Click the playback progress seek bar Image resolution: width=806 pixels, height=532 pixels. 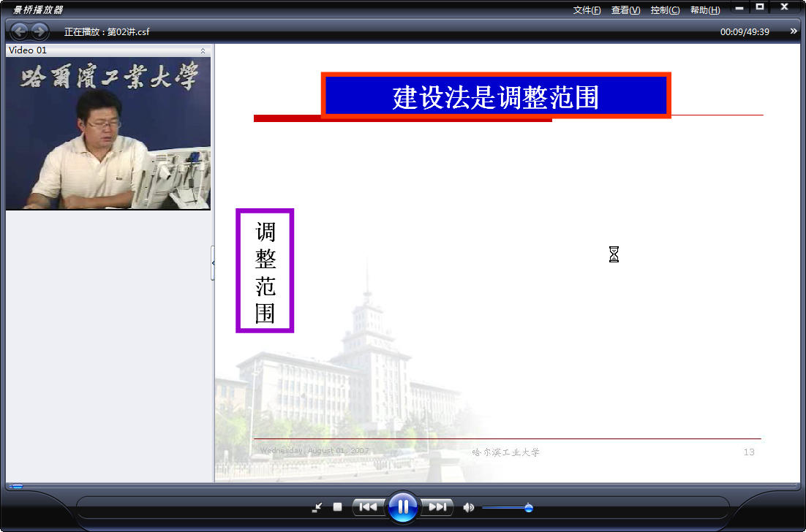tap(402, 486)
